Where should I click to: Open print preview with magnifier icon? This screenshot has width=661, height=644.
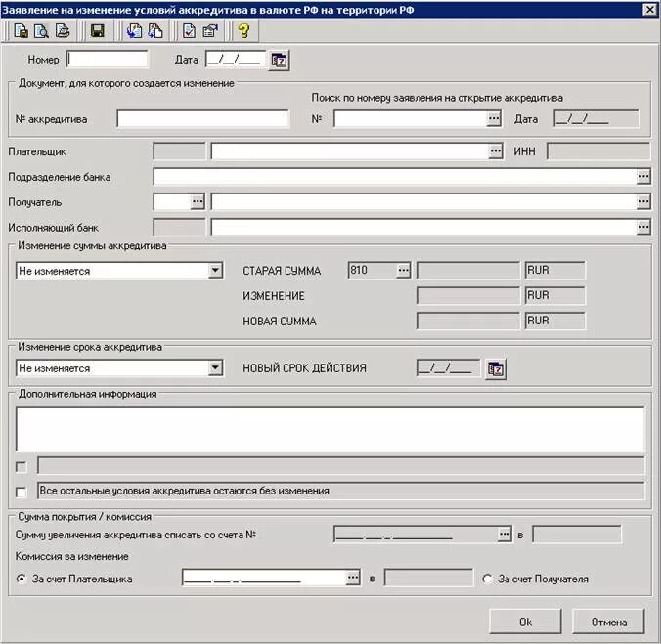(x=41, y=31)
